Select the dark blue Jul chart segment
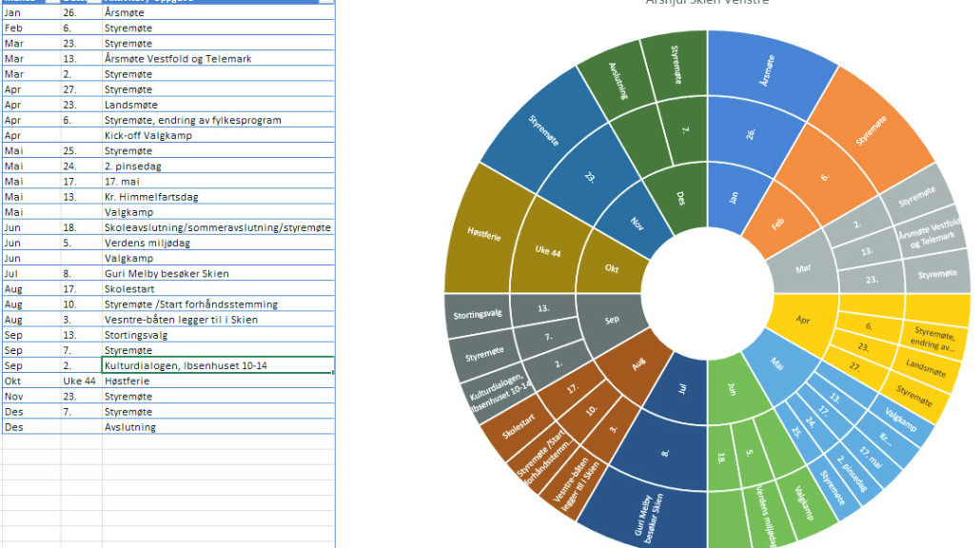The width and height of the screenshot is (980, 548). (x=682, y=389)
